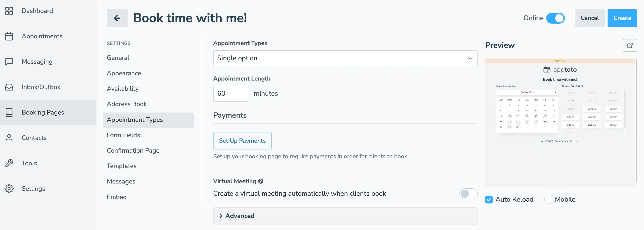This screenshot has height=230, width=644.
Task: Open the Appointment Types dropdown
Action: 345,58
